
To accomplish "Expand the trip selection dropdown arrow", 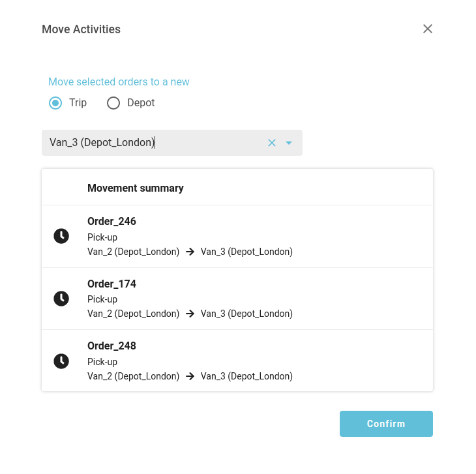I will tap(289, 143).
